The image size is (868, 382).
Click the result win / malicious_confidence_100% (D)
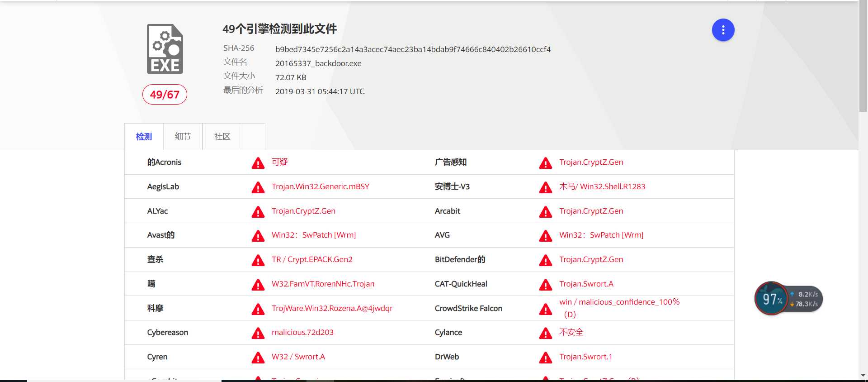[619, 308]
